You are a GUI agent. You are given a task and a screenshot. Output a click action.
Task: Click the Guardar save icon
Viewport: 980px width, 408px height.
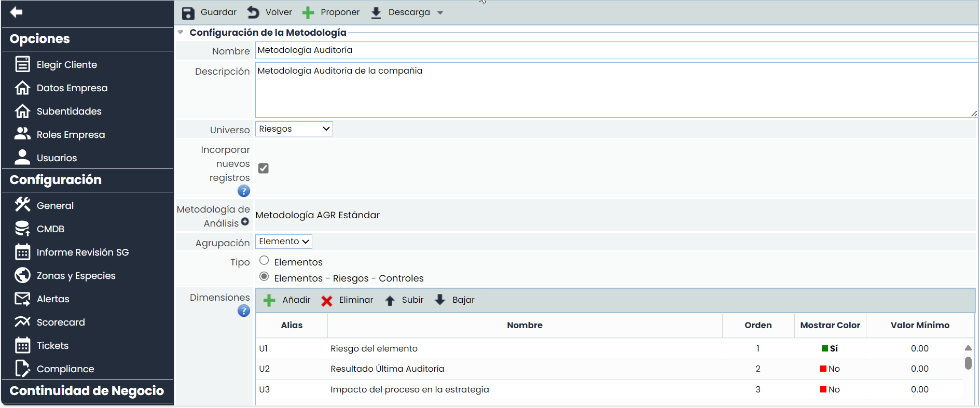click(188, 13)
